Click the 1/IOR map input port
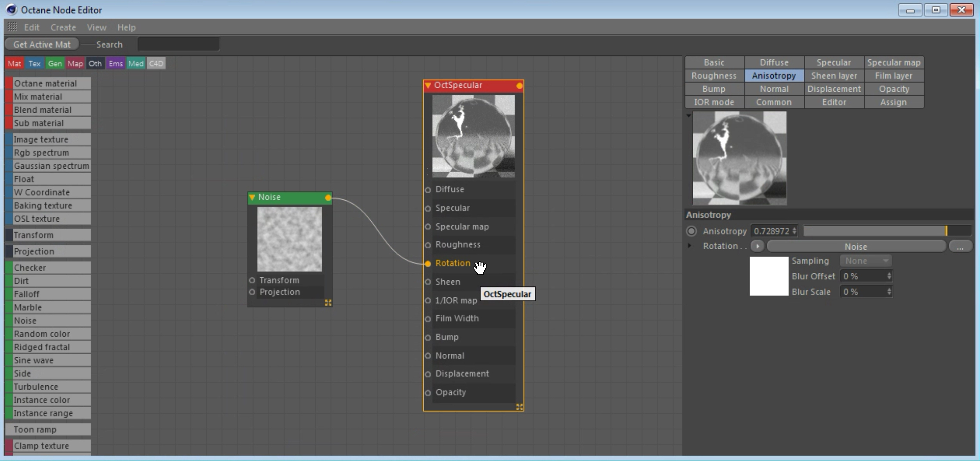This screenshot has width=980, height=461. click(428, 300)
